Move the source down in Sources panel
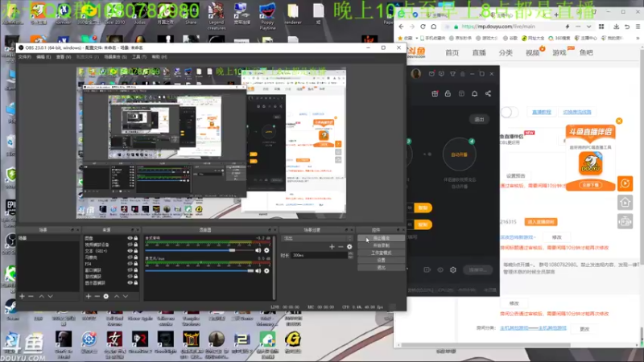The image size is (644, 362). pos(126,296)
